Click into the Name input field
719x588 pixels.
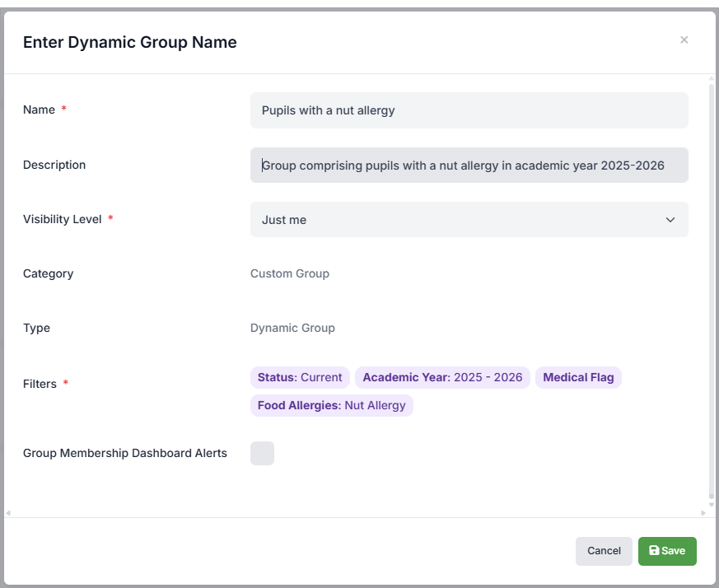(469, 110)
